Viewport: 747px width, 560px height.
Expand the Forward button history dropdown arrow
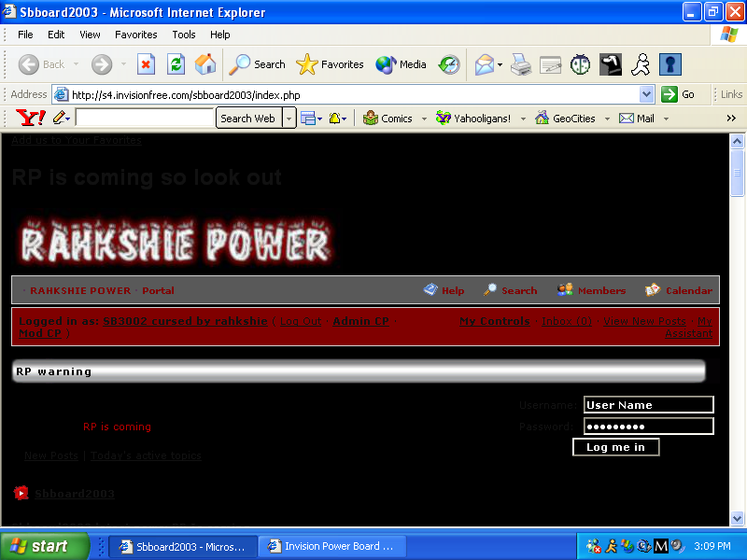[x=123, y=63]
